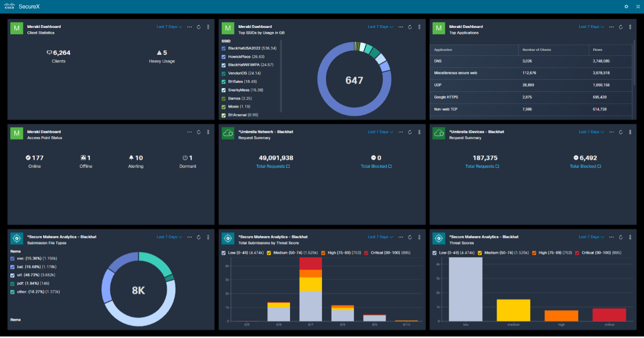This screenshot has height=338, width=644.
Task: Click the Umbrella Network cloud icon
Action: click(228, 134)
